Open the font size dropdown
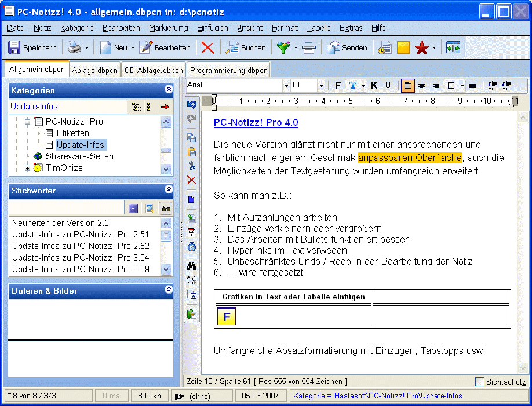532x406 pixels. (320, 86)
